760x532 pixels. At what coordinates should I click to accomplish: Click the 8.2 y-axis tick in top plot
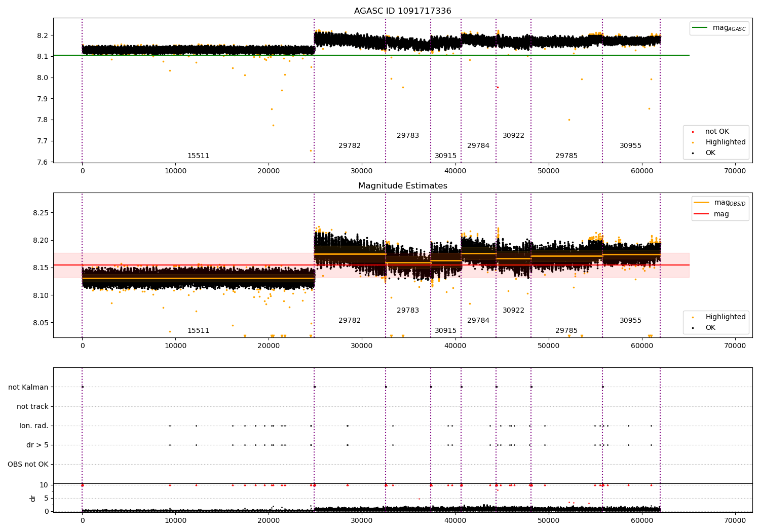point(43,35)
